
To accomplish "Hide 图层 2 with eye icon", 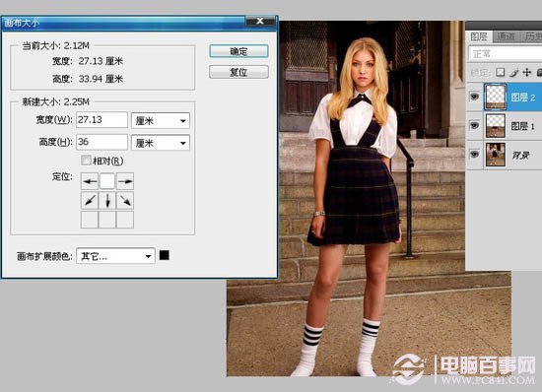I will pos(475,97).
